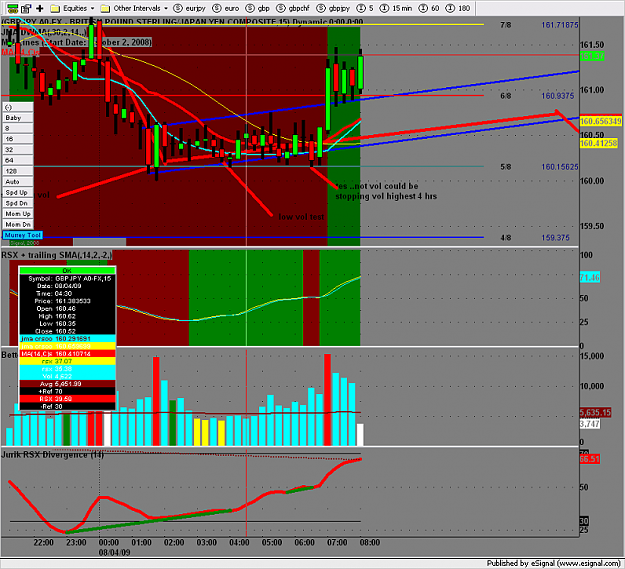Screen dimensions: 625x569
Task: Click the 4/8 Murrey level value 159.375
Action: [555, 238]
